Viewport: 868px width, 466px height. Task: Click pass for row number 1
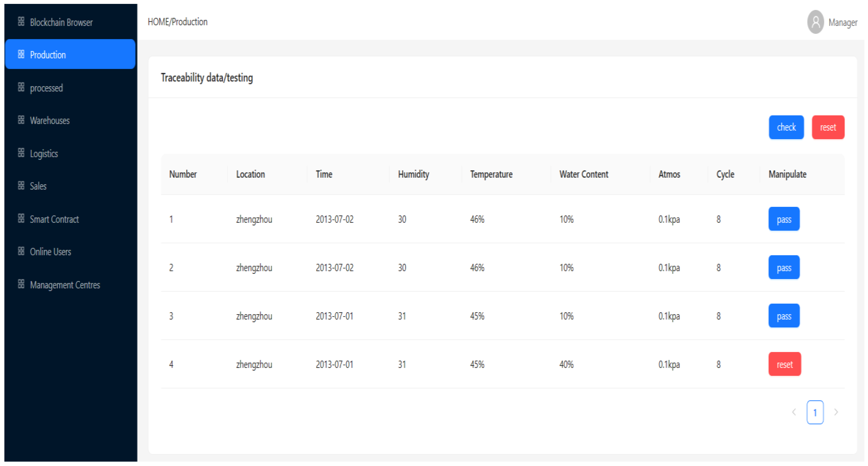click(784, 219)
